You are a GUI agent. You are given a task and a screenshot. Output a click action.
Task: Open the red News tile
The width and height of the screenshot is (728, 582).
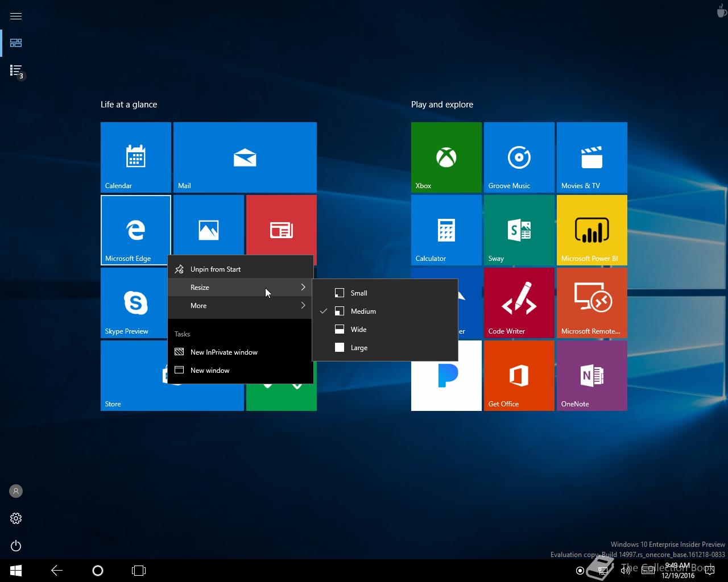(282, 226)
